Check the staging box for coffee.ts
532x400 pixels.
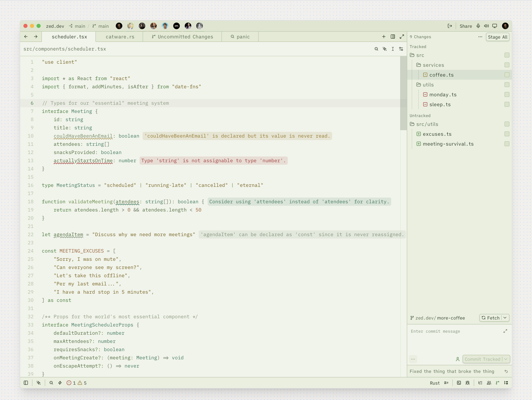507,75
